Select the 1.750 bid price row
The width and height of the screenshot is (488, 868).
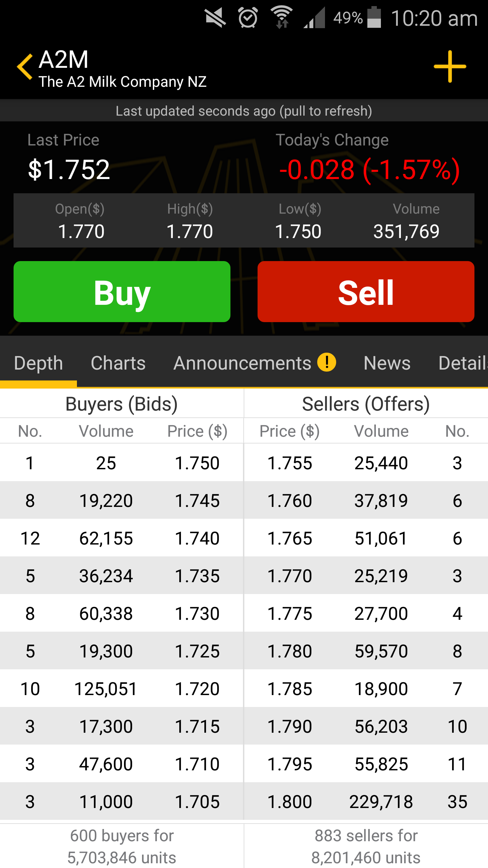122,463
